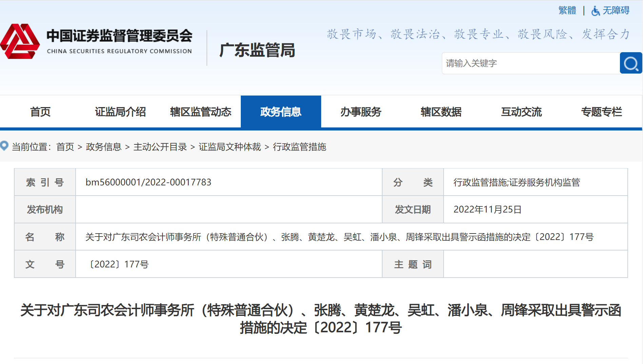The height and width of the screenshot is (364, 643).
Task: Select the highlighted 政务信息 tab
Action: tap(281, 112)
